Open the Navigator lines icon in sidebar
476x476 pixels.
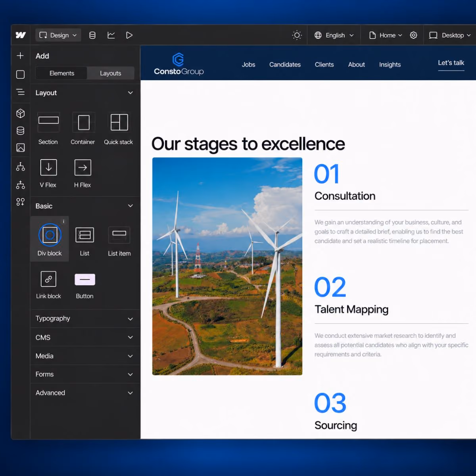click(x=20, y=92)
